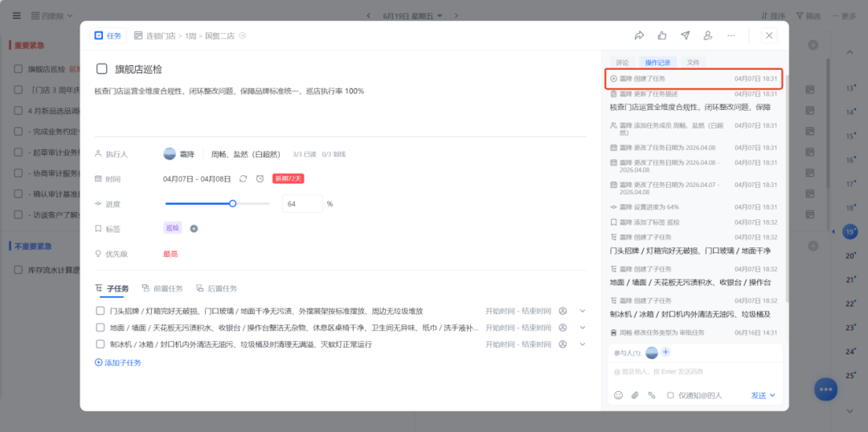Image resolution: width=868 pixels, height=432 pixels.
Task: Click the purple 巡检 tag
Action: pyautogui.click(x=173, y=228)
